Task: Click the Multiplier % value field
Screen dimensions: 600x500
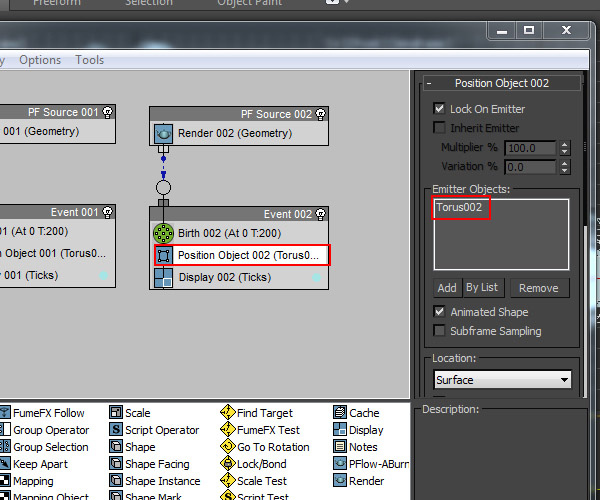Action: point(530,148)
